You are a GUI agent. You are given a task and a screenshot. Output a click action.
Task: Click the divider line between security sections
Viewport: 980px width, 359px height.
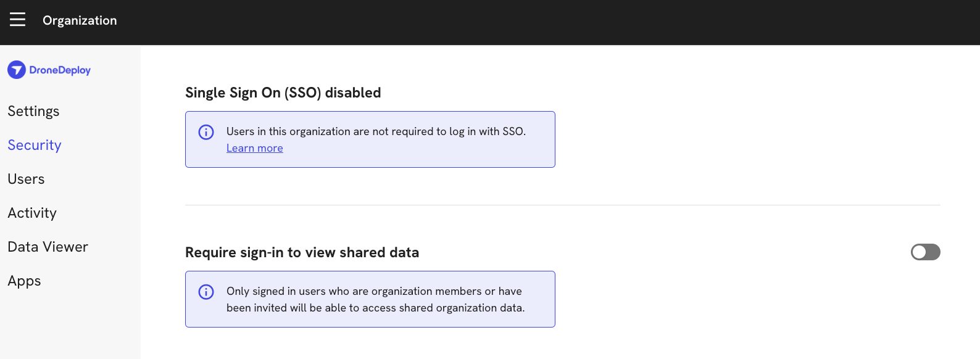[x=563, y=205]
